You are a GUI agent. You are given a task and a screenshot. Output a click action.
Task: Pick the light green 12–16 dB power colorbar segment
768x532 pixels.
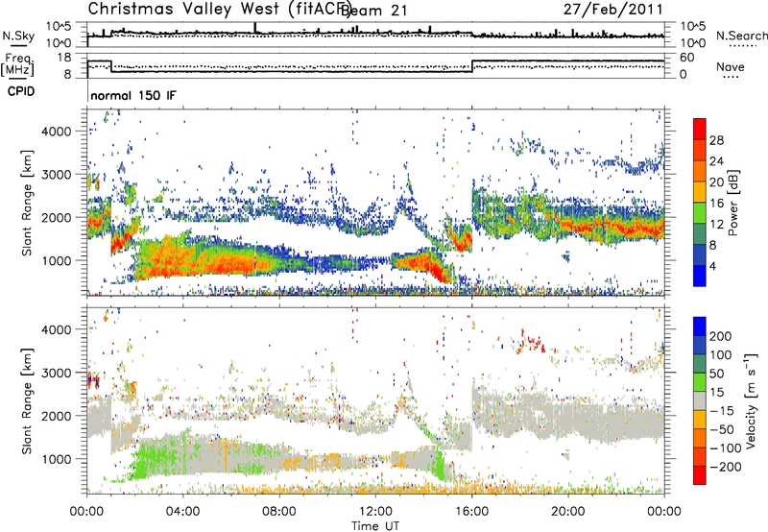click(700, 213)
